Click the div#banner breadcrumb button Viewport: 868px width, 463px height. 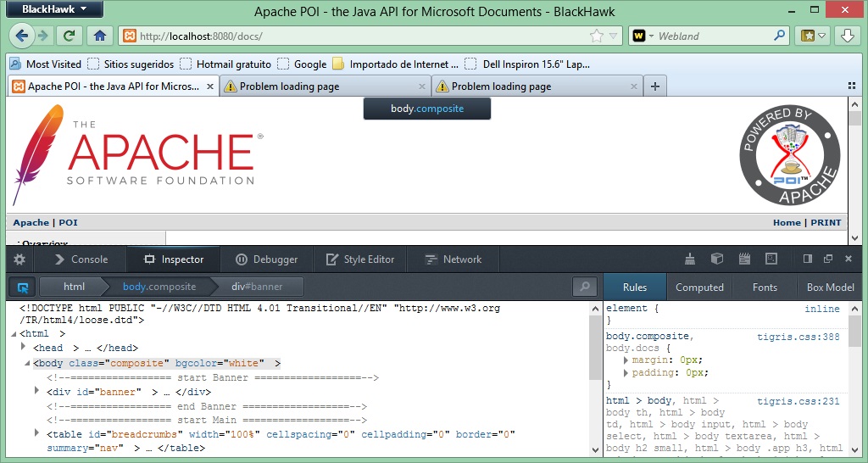tap(257, 287)
